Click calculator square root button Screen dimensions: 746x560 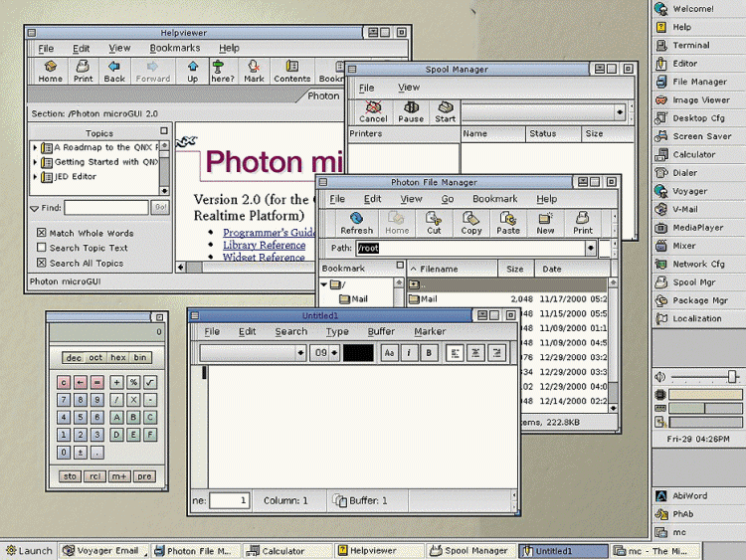(150, 382)
